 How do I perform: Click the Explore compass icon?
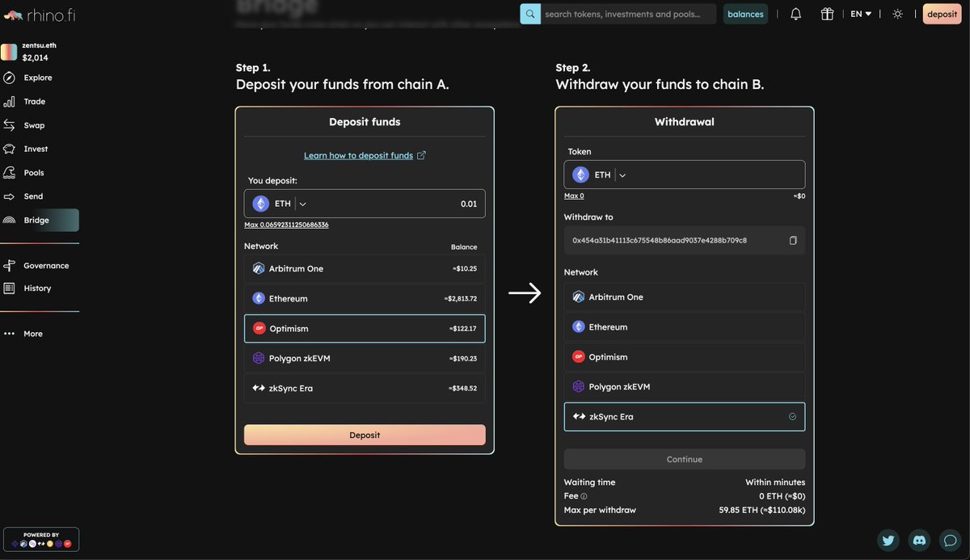point(10,78)
